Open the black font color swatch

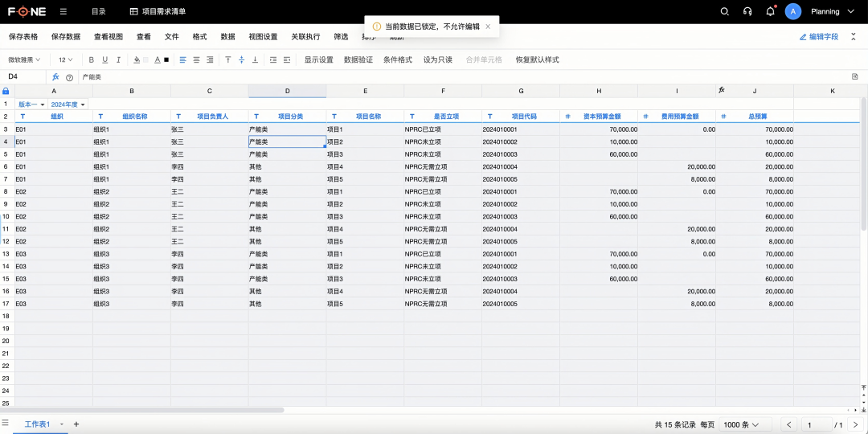[x=166, y=59]
